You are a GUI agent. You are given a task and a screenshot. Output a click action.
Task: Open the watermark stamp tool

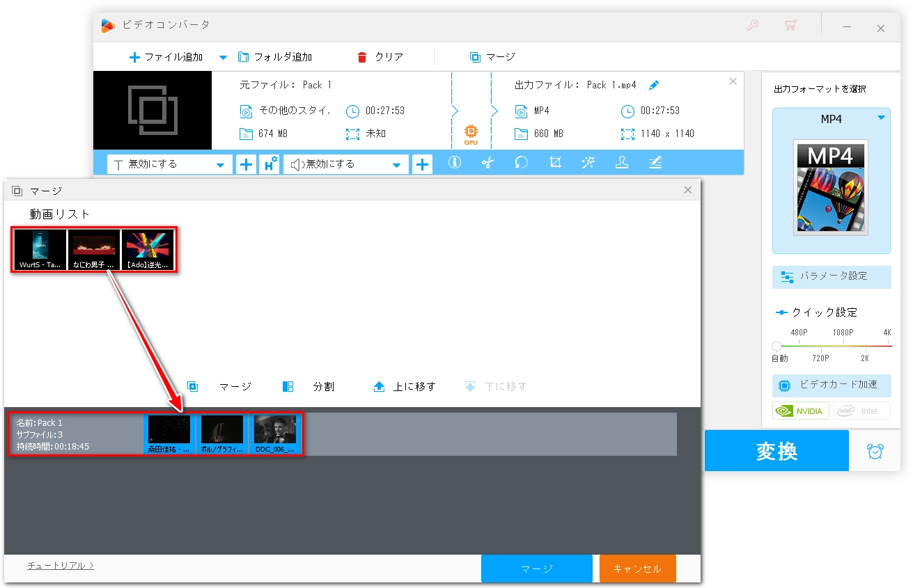pos(622,162)
